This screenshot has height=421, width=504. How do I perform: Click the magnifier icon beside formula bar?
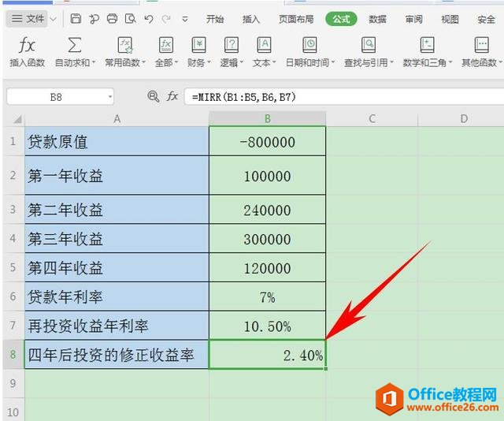153,96
